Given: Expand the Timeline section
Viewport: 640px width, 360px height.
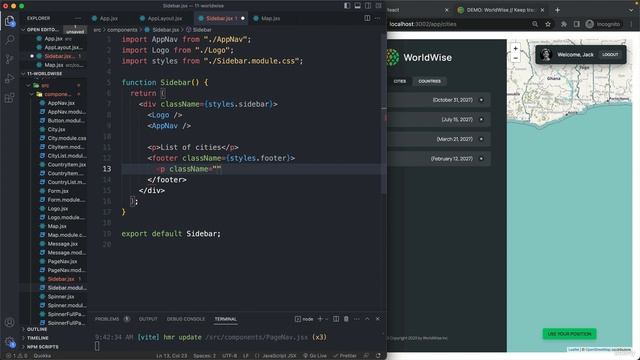Looking at the screenshot, I should pos(38,338).
